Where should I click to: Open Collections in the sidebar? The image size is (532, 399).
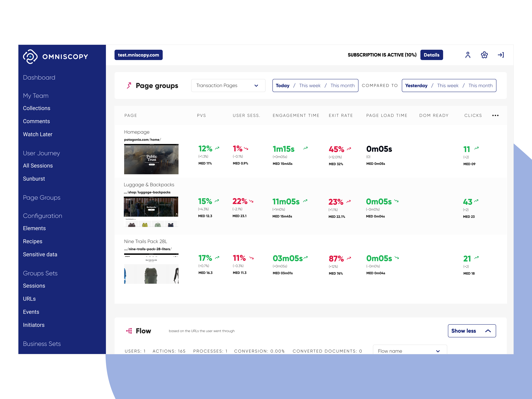click(37, 108)
